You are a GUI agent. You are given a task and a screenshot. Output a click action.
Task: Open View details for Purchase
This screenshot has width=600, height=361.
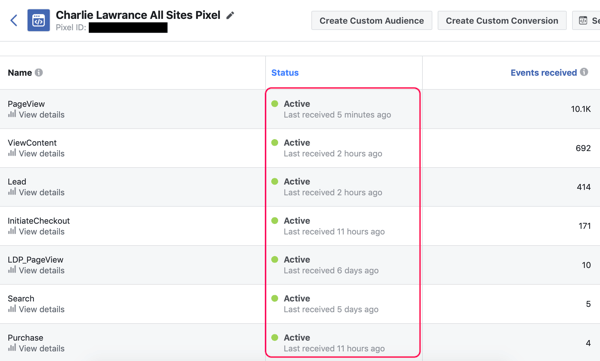(x=42, y=348)
